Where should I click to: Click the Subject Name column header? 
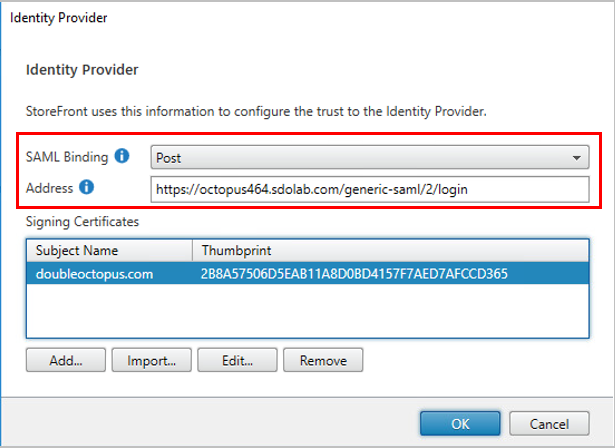click(x=109, y=250)
